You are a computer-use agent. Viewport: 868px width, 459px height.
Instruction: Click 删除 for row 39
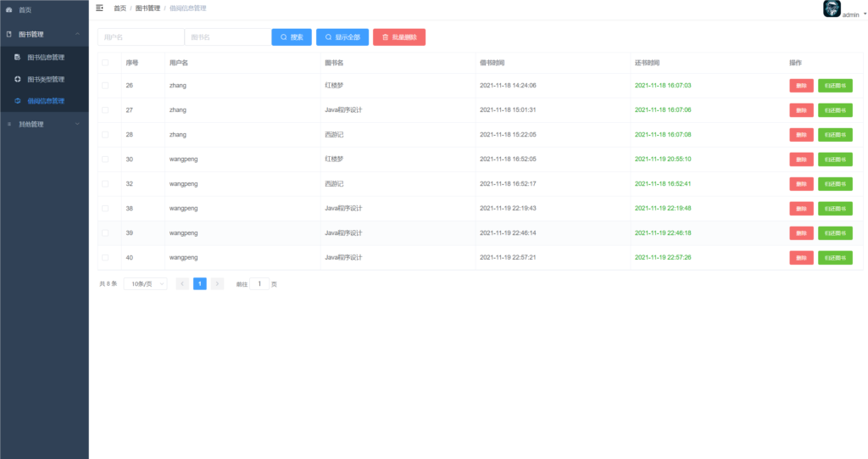(801, 233)
